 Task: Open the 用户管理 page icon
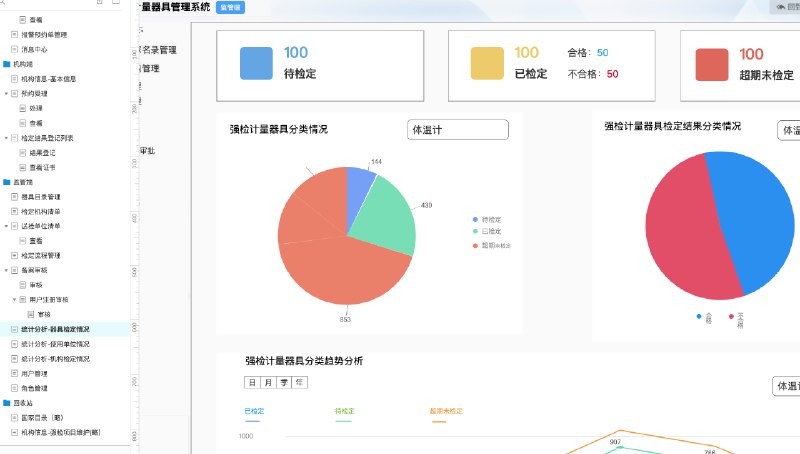(x=14, y=374)
